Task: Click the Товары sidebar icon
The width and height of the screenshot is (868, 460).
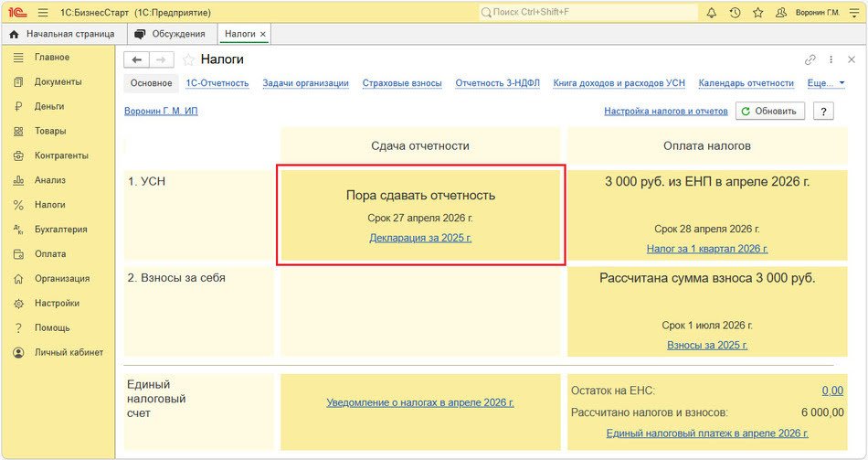Action: point(18,132)
